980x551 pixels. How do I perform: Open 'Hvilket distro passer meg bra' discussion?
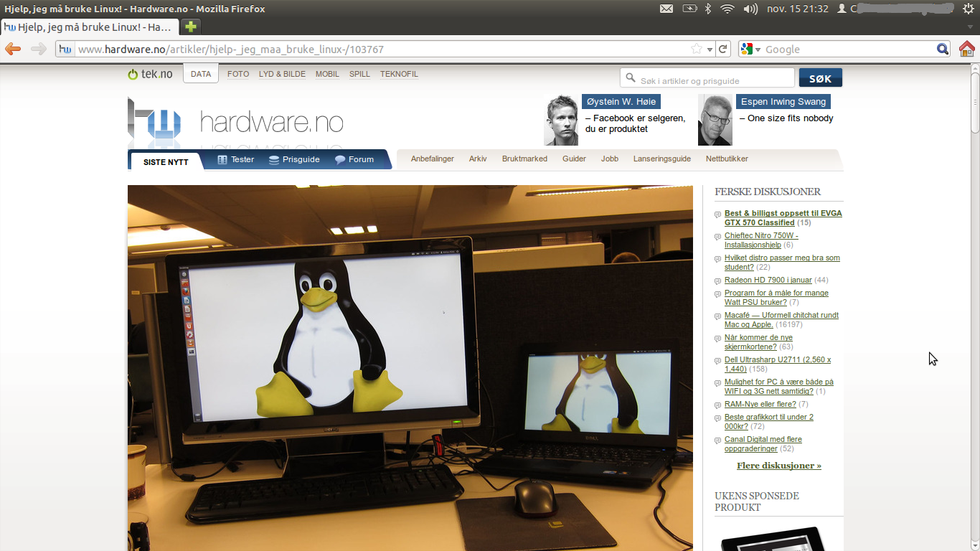[782, 263]
